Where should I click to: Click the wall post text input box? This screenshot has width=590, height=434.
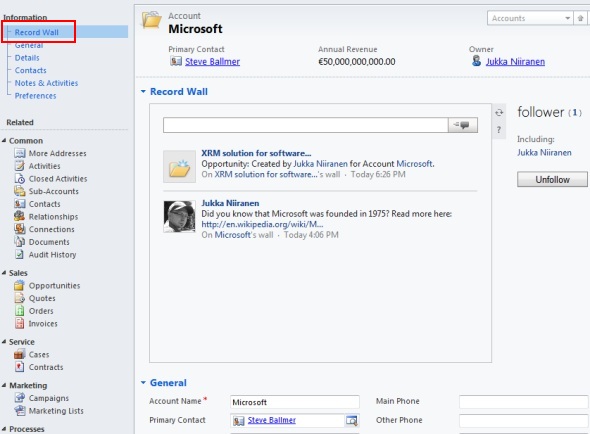pyautogui.click(x=306, y=125)
